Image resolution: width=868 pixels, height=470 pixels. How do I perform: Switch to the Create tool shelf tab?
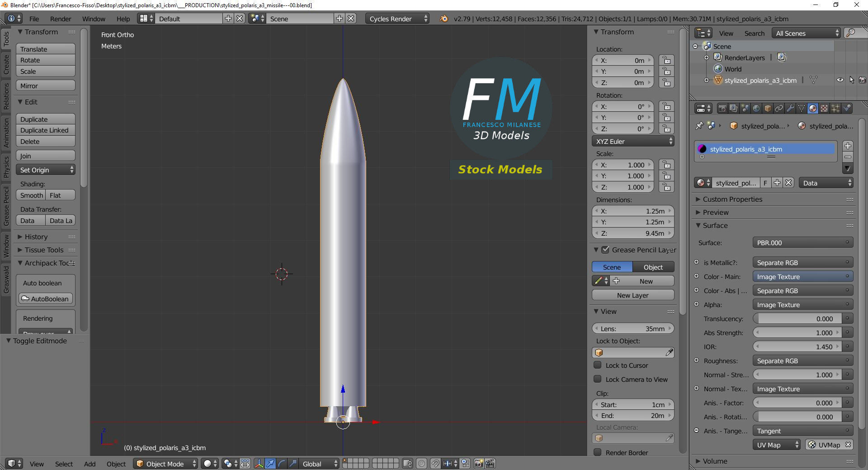click(6, 65)
